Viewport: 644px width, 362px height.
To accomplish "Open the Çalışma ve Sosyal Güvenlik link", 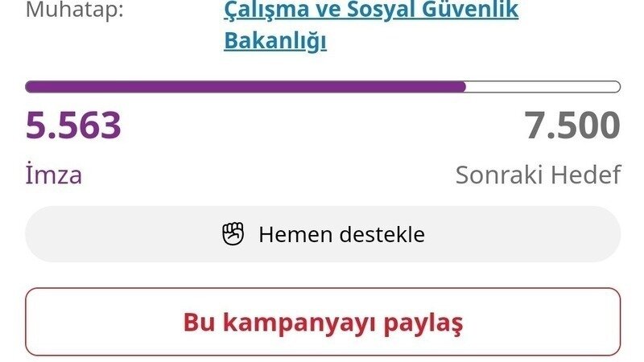I will coord(371,10).
